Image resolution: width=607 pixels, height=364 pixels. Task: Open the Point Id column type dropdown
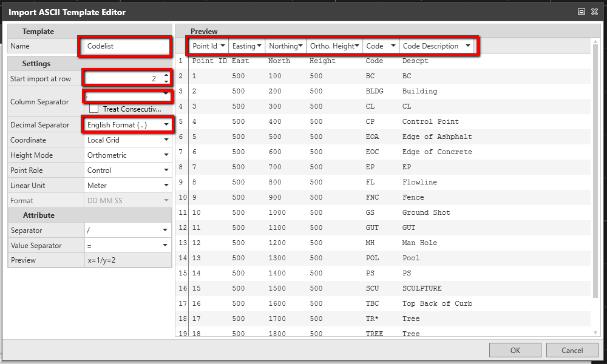pos(209,46)
